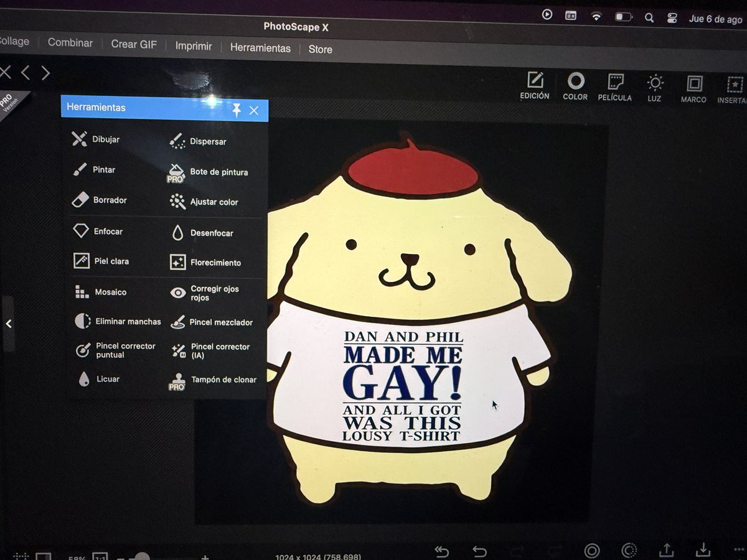Image resolution: width=747 pixels, height=560 pixels.
Task: Click the menu bar date Jue 6 de ago
Action: 715,19
